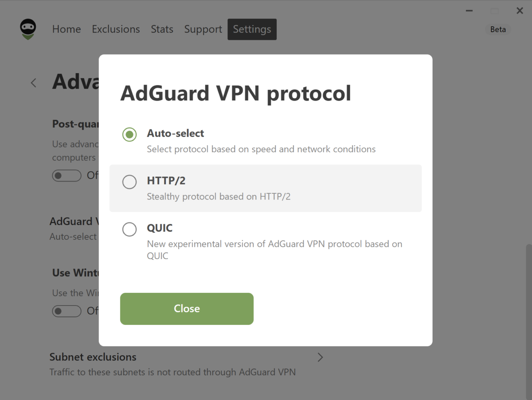This screenshot has height=400, width=532.
Task: Click the Beta badge
Action: pyautogui.click(x=498, y=29)
